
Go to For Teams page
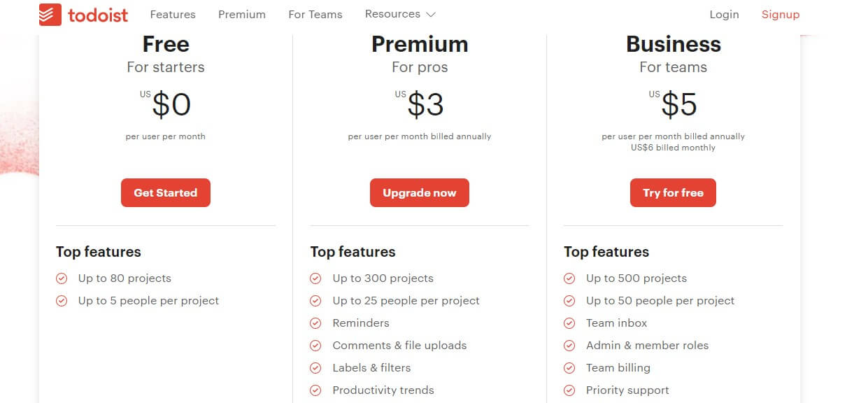315,15
